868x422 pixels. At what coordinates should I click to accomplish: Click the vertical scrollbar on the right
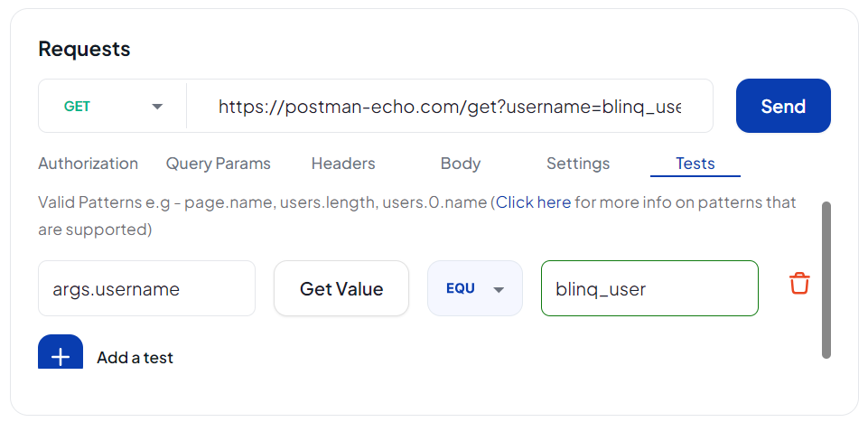pos(826,280)
